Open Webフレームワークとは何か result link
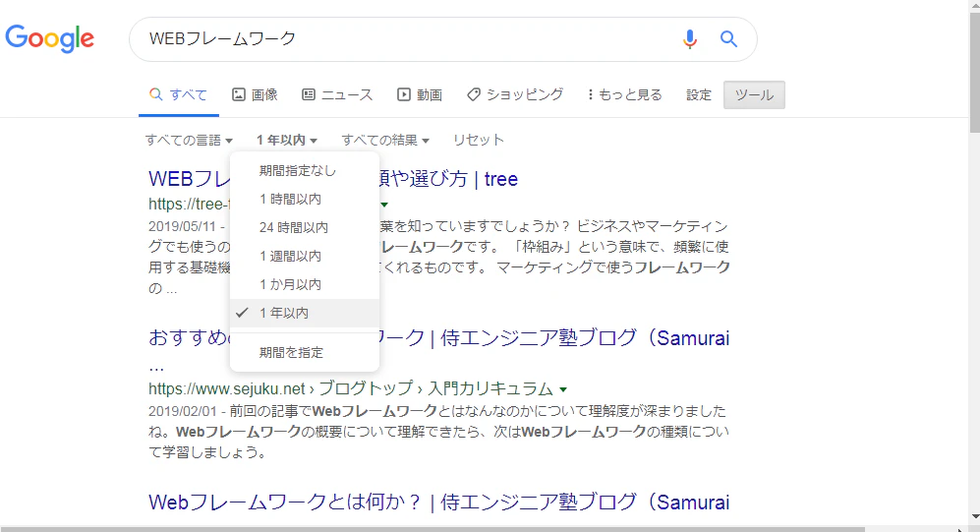980x532 pixels. (x=438, y=502)
